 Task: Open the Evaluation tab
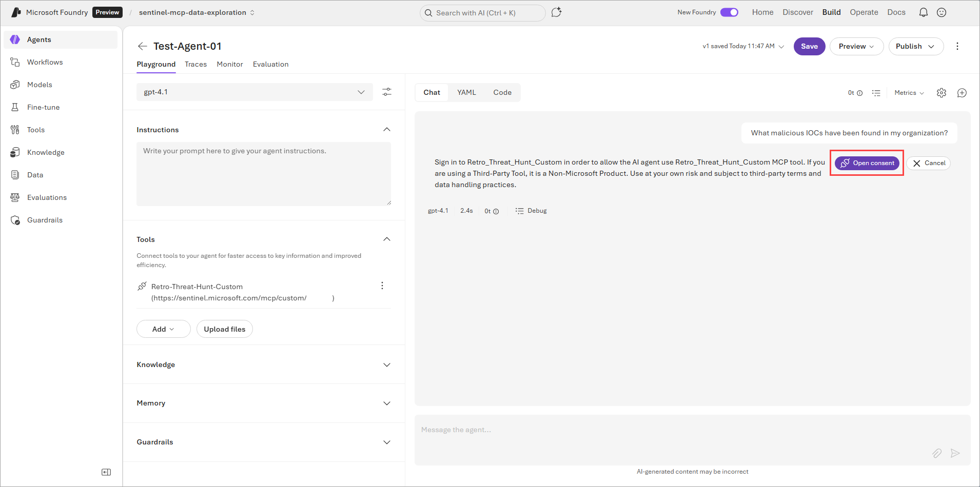coord(270,64)
